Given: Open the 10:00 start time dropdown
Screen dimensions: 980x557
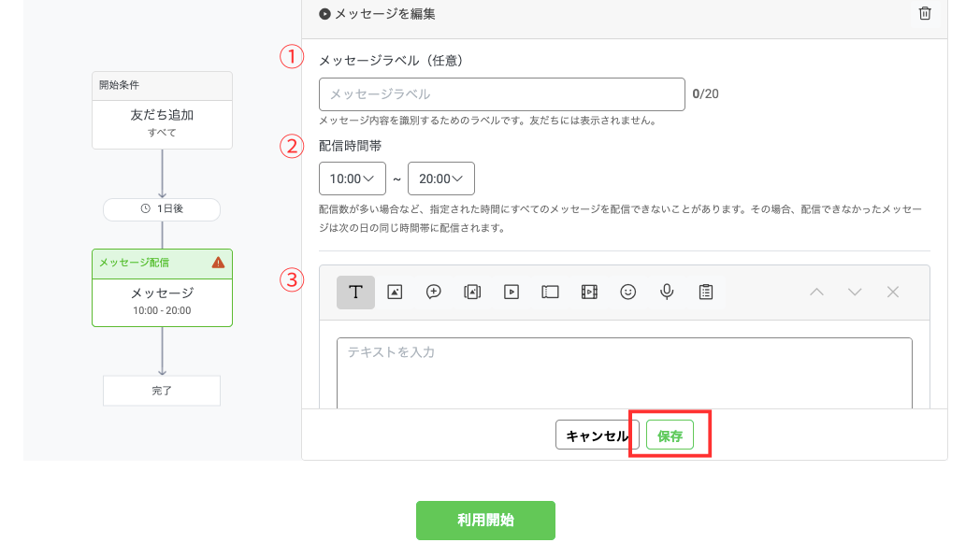Looking at the screenshot, I should coord(352,179).
